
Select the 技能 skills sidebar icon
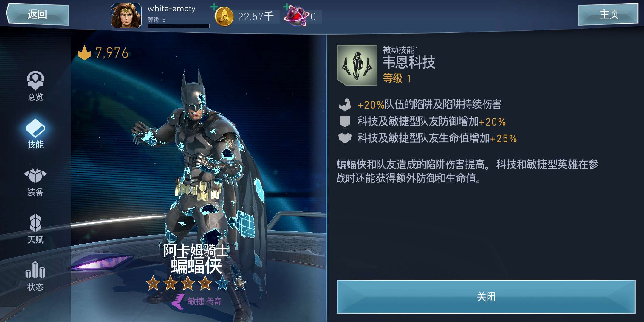click(35, 134)
